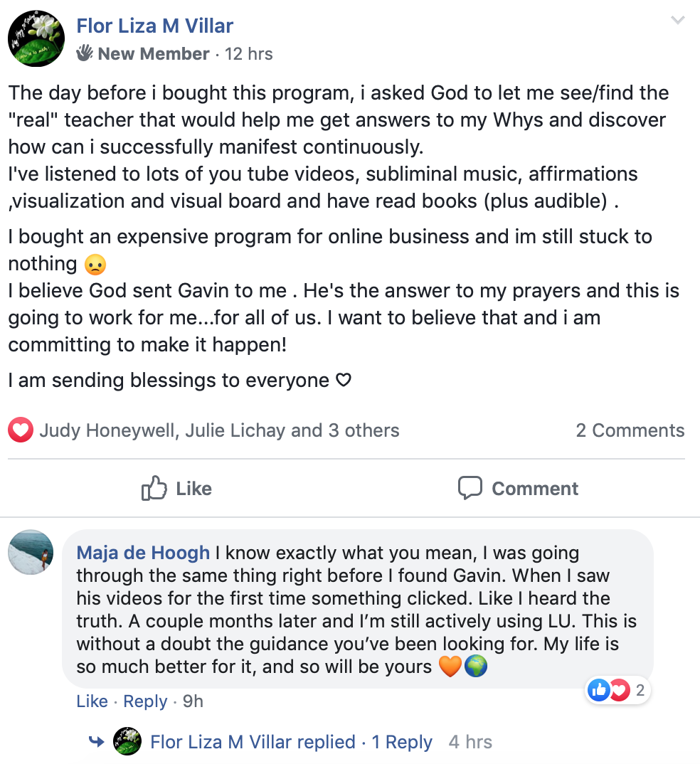This screenshot has height=764, width=700.
Task: Click the heart reaction icon beside reactor names
Action: 20,430
